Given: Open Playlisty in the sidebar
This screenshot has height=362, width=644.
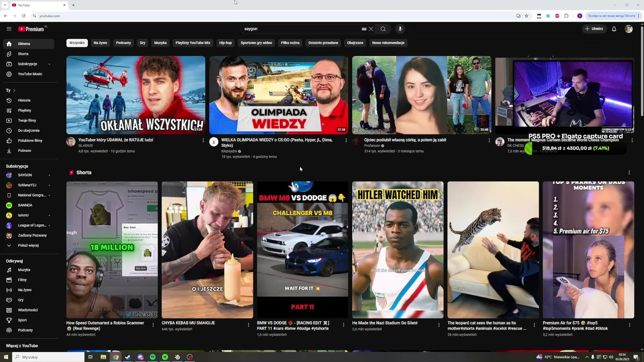Looking at the screenshot, I should tap(30, 111).
